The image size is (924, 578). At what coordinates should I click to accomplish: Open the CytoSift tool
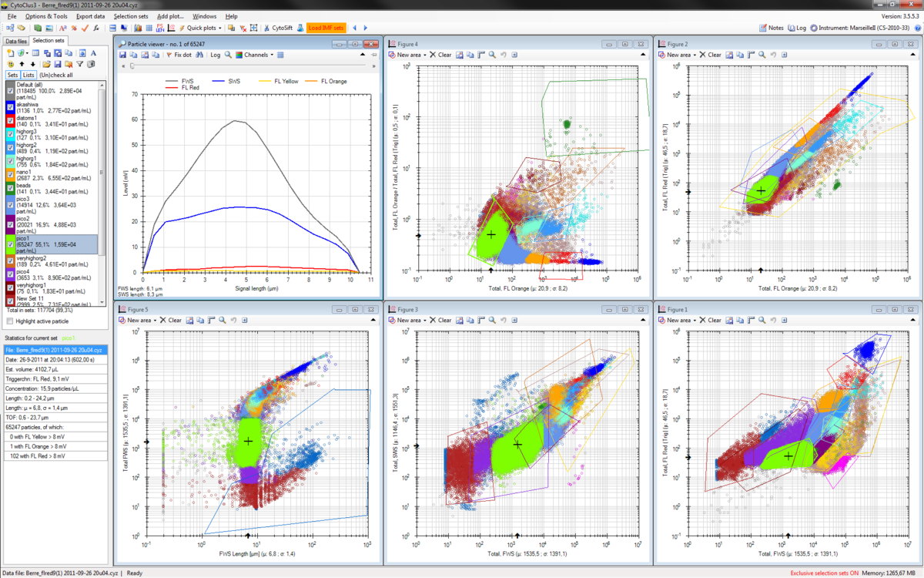[x=278, y=28]
